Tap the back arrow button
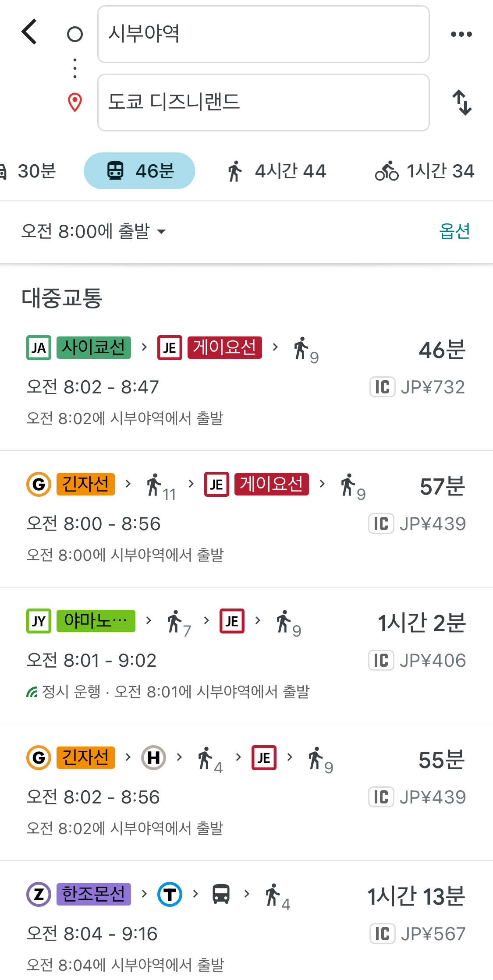Image resolution: width=493 pixels, height=980 pixels. (29, 32)
